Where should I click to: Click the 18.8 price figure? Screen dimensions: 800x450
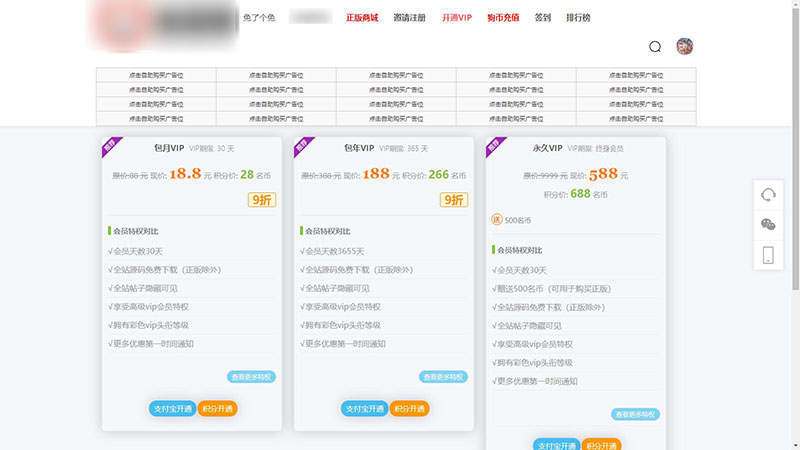(x=185, y=174)
